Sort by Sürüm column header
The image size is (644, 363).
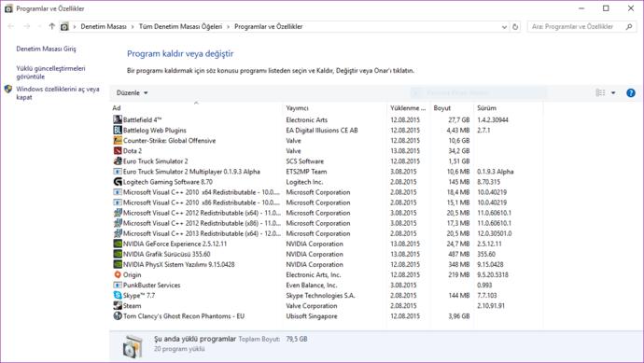(486, 108)
